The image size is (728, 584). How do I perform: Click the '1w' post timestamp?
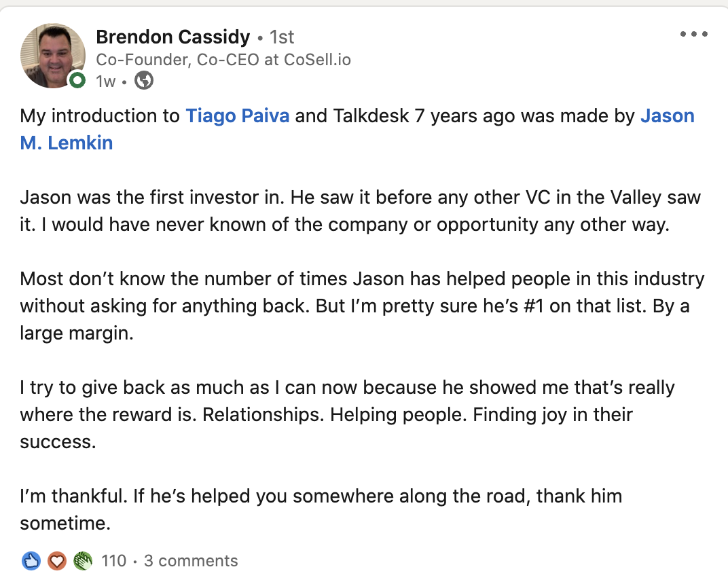105,81
